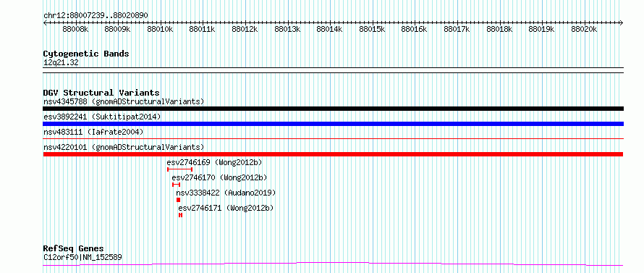Open esv2746171 (Wong2012b) label

pyautogui.click(x=226, y=208)
